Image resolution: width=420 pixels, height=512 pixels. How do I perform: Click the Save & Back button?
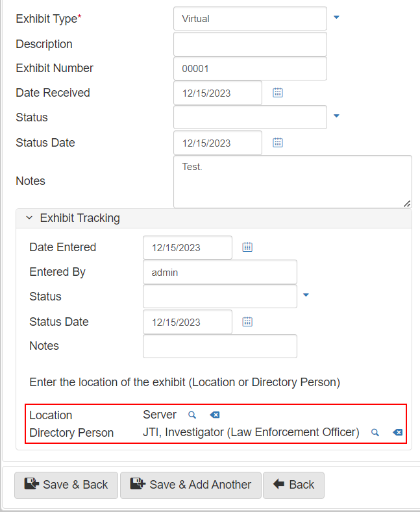pyautogui.click(x=66, y=485)
